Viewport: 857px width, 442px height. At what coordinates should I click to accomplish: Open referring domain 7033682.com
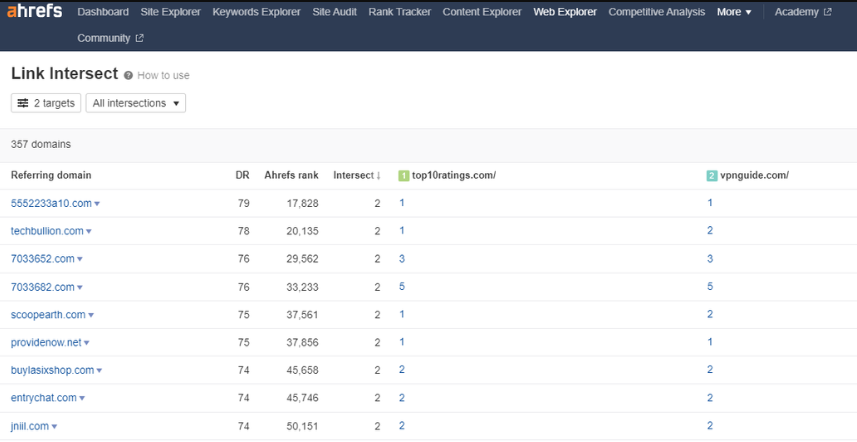(x=43, y=287)
